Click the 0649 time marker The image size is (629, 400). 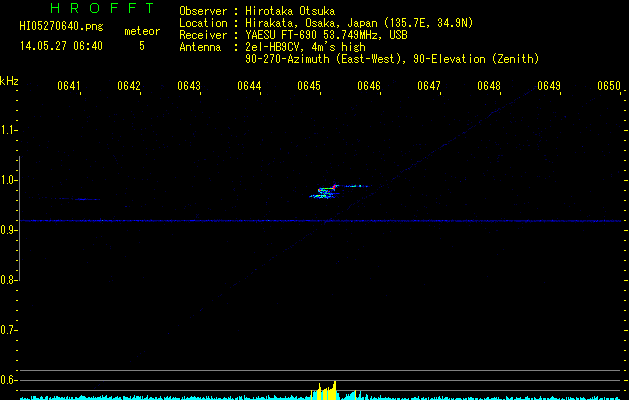[x=549, y=86]
